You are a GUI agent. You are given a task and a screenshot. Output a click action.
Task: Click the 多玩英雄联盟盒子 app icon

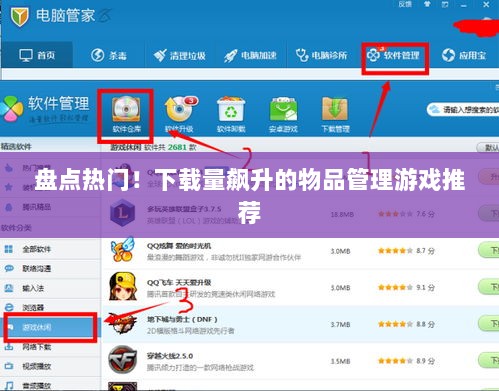[x=122, y=212]
